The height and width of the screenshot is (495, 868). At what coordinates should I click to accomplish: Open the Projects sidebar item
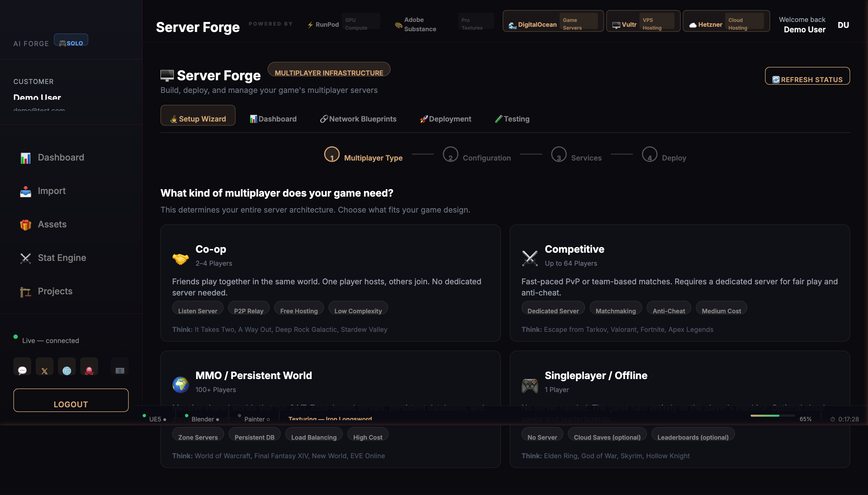tap(55, 291)
